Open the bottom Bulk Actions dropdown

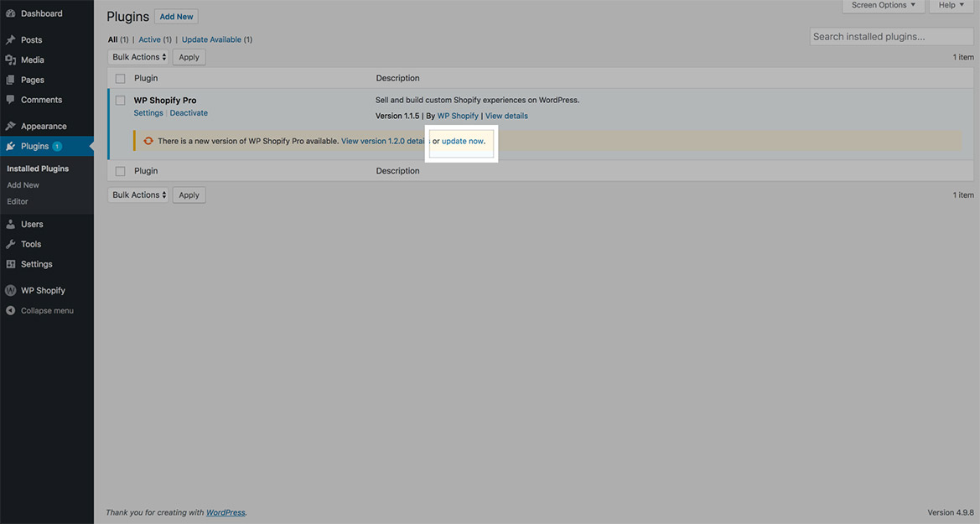pyautogui.click(x=138, y=195)
